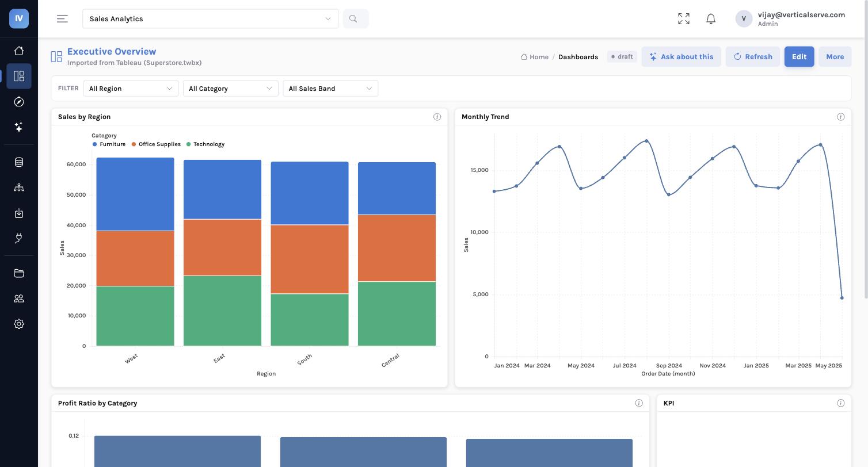Click the Executive Overview title
This screenshot has height=467, width=868.
tap(112, 51)
